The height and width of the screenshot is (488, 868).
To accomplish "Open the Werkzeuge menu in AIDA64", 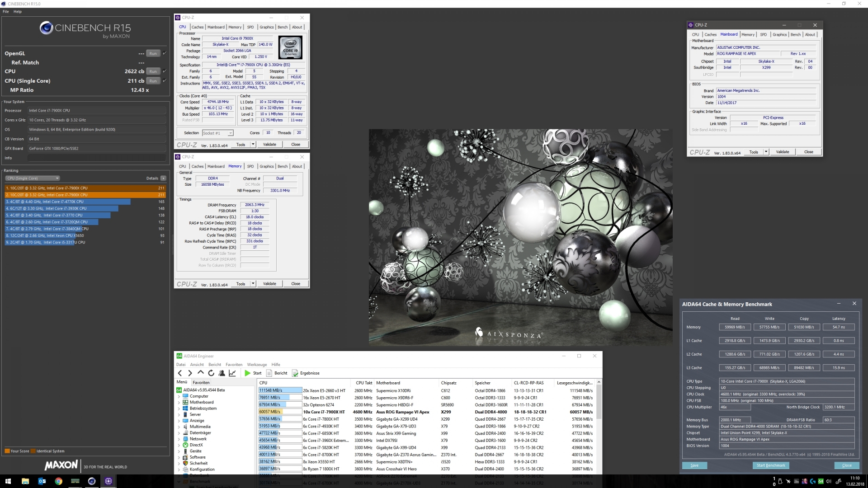I will pyautogui.click(x=257, y=365).
